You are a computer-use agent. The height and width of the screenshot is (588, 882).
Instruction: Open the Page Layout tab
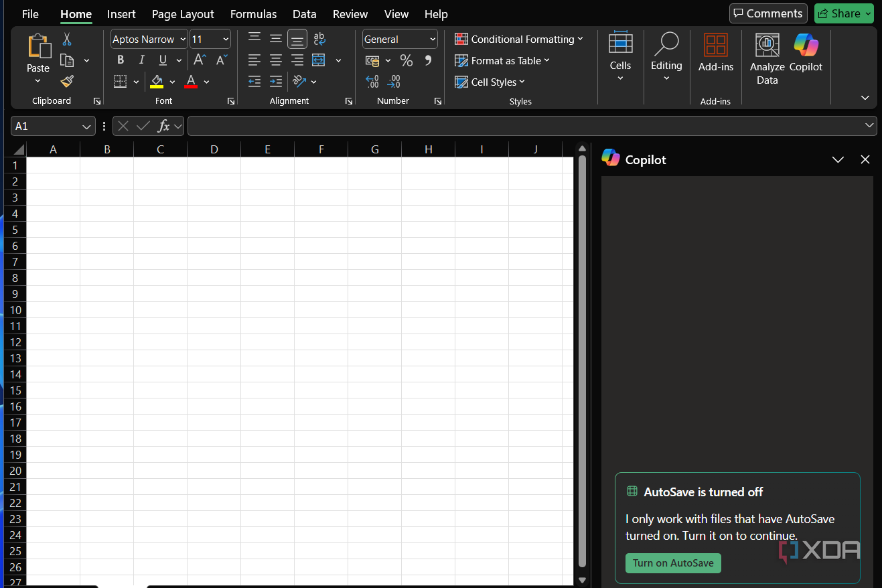[x=183, y=14]
